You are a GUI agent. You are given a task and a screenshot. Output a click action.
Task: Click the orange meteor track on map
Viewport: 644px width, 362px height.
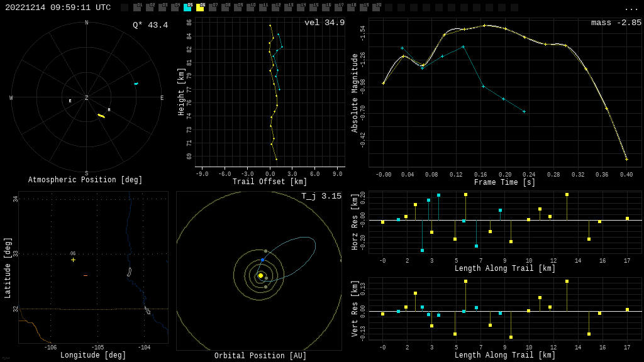pos(86,275)
